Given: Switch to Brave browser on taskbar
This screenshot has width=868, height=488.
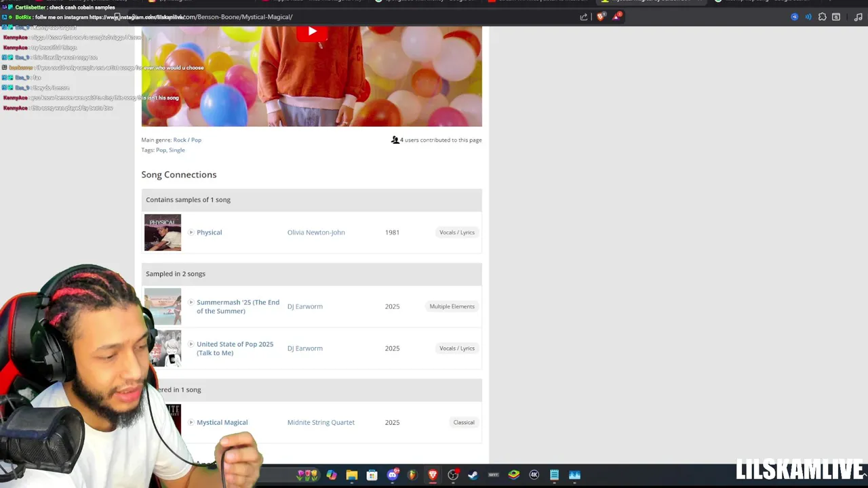Looking at the screenshot, I should point(433,475).
